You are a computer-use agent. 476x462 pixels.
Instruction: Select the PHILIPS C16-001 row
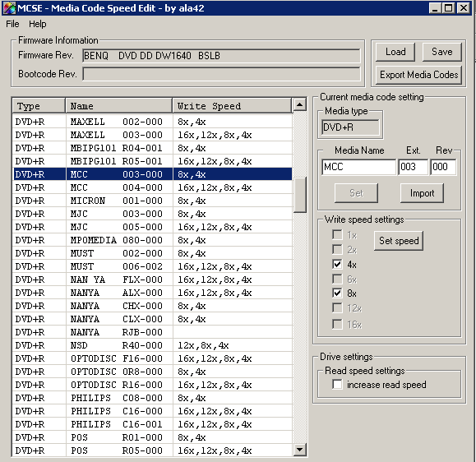(152, 424)
